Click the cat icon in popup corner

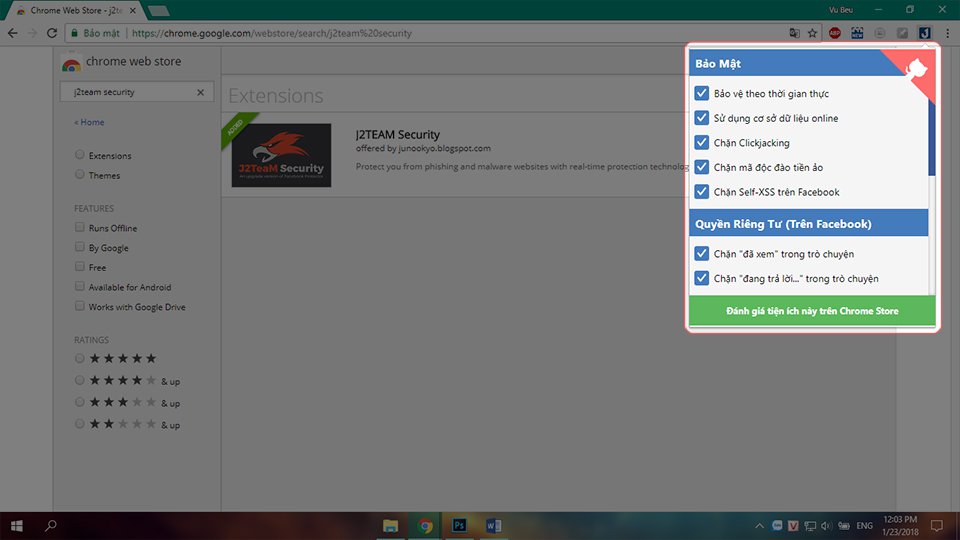click(x=917, y=69)
